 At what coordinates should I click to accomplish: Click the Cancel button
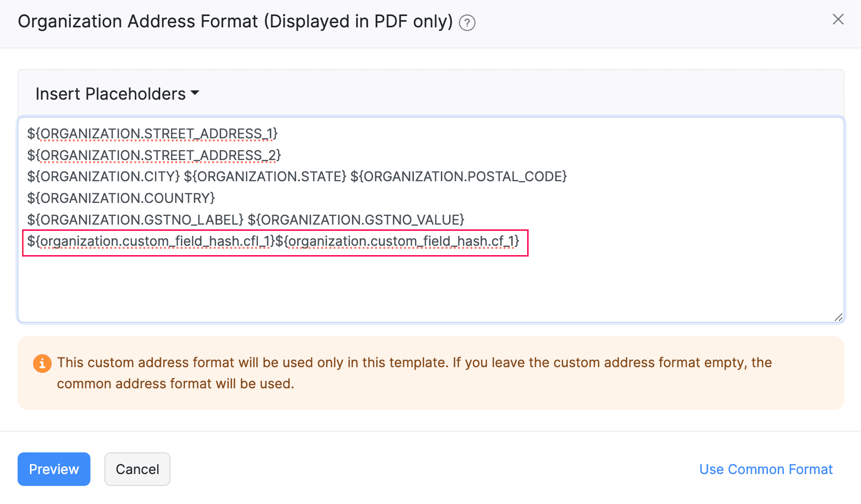click(x=137, y=469)
